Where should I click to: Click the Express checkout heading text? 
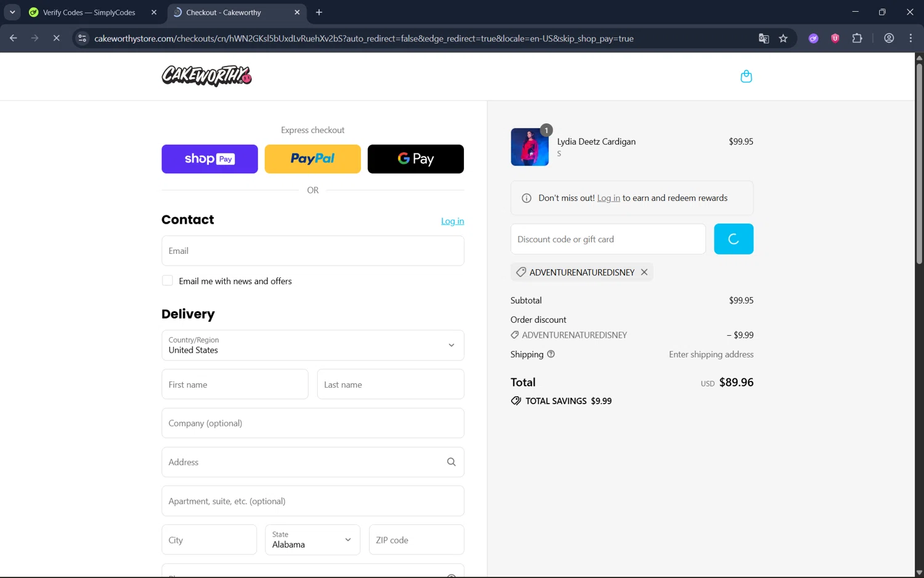pyautogui.click(x=313, y=130)
